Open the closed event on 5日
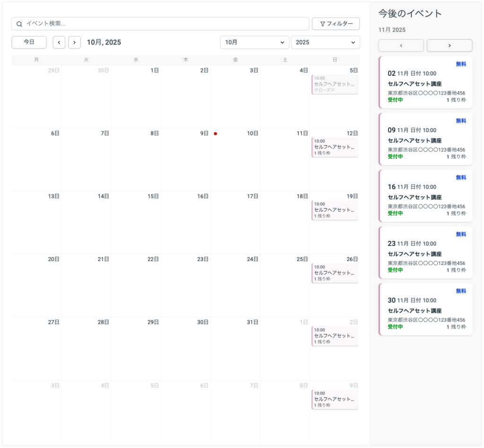484x448 pixels. [335, 84]
